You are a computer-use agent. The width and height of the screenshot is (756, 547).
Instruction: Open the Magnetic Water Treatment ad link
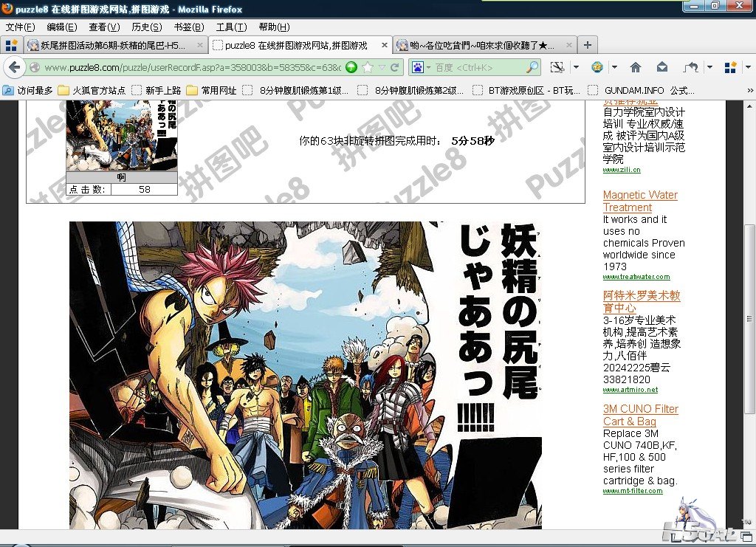[640, 201]
